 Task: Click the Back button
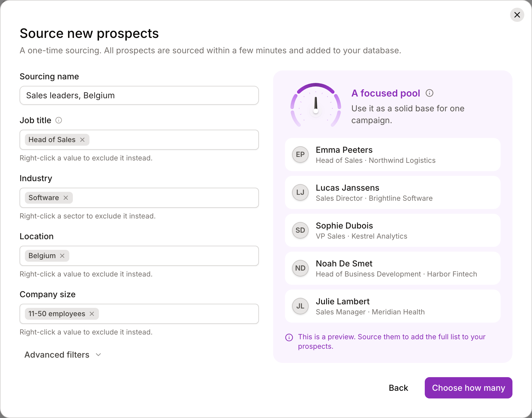[398, 388]
